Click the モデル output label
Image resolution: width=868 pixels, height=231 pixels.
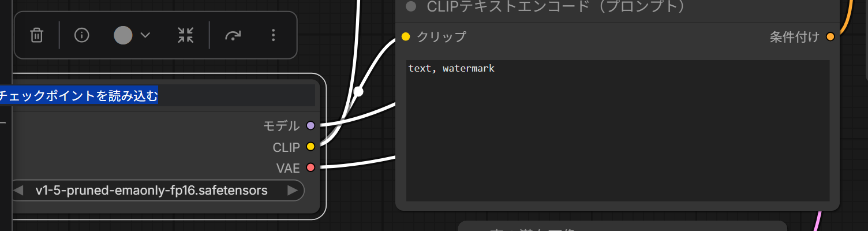282,125
